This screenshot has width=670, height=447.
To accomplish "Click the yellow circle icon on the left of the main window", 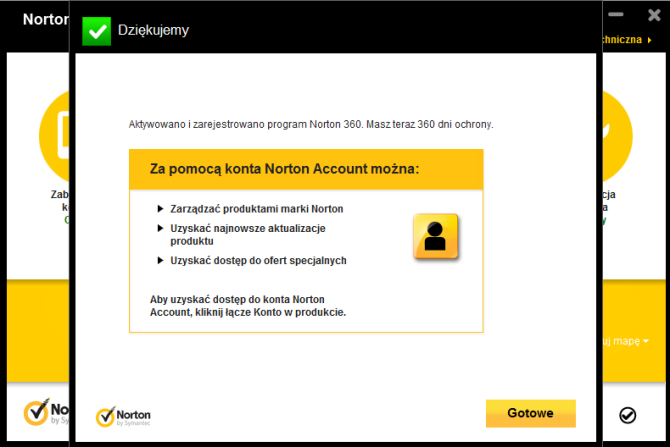I will pos(54,136).
